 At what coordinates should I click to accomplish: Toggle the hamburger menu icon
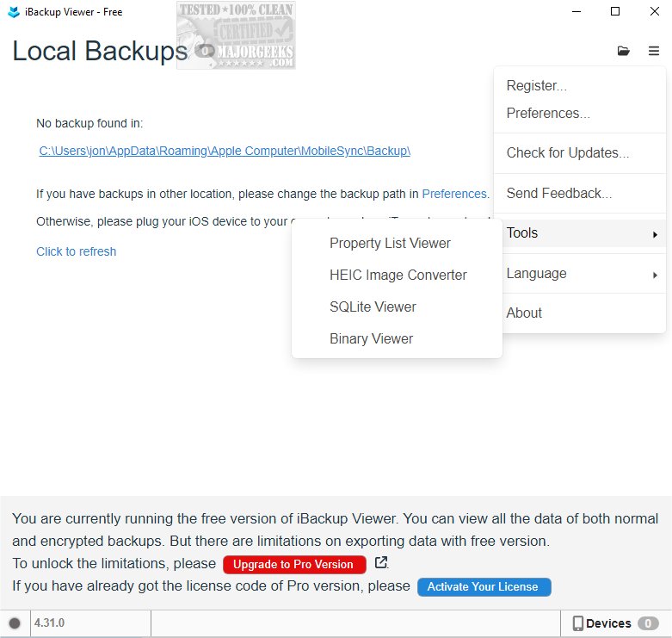pos(654,51)
